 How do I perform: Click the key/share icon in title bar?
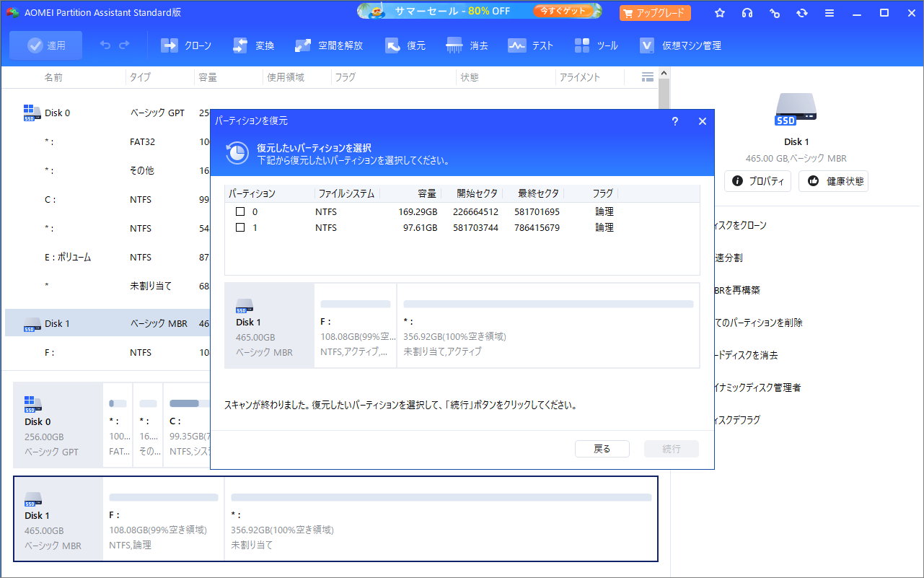775,13
